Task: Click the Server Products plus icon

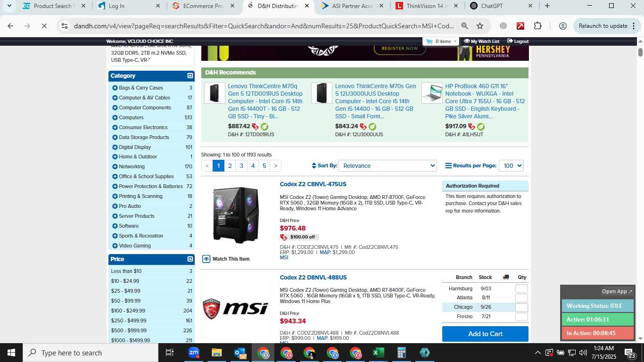Action: coord(115,216)
